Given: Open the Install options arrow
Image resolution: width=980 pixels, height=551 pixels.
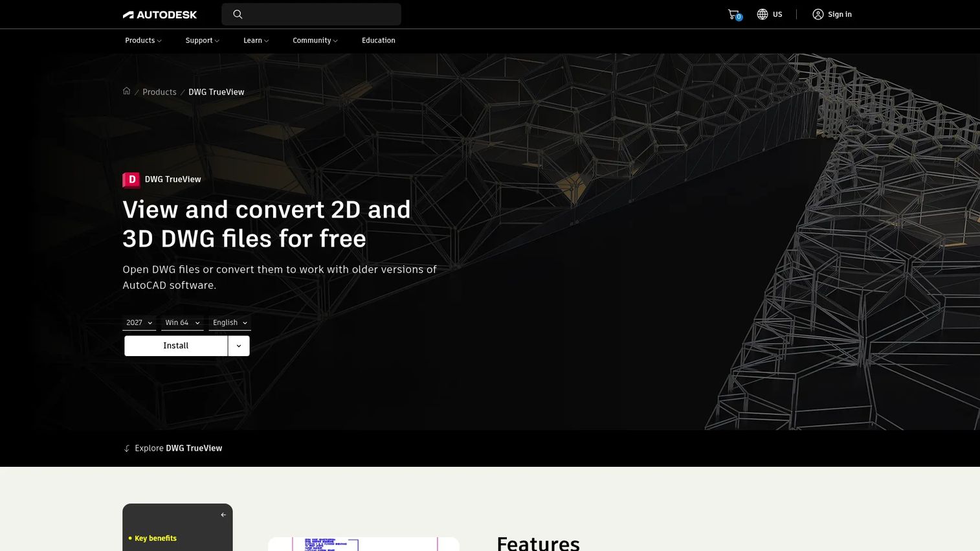Looking at the screenshot, I should (x=239, y=346).
